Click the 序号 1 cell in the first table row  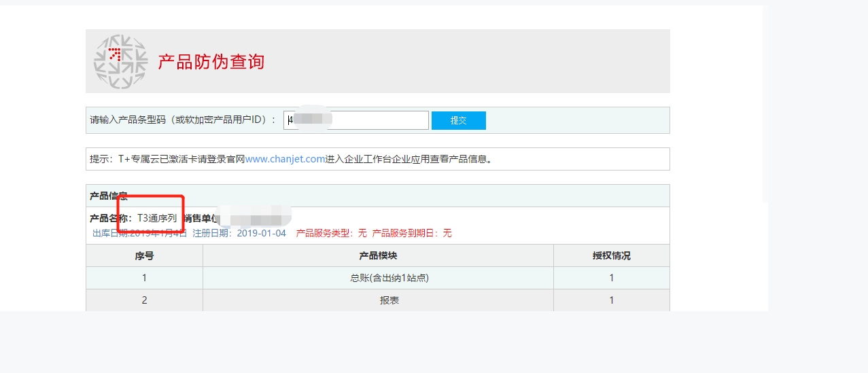tap(144, 278)
